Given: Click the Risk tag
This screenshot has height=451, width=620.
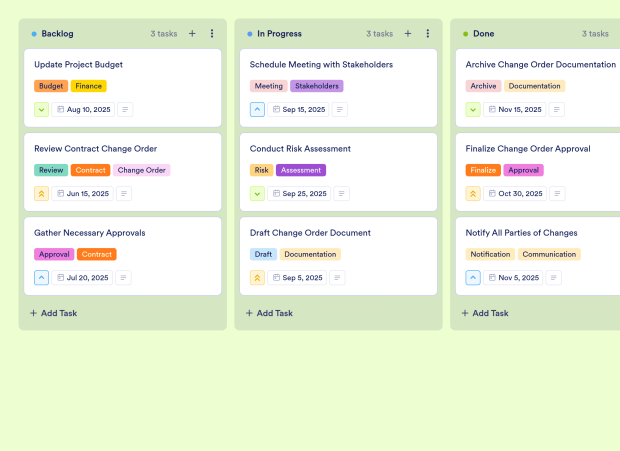Looking at the screenshot, I should (261, 170).
